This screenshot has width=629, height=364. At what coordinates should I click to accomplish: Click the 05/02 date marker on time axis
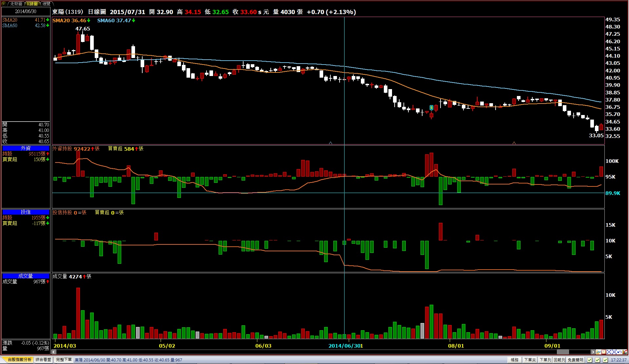point(167,346)
